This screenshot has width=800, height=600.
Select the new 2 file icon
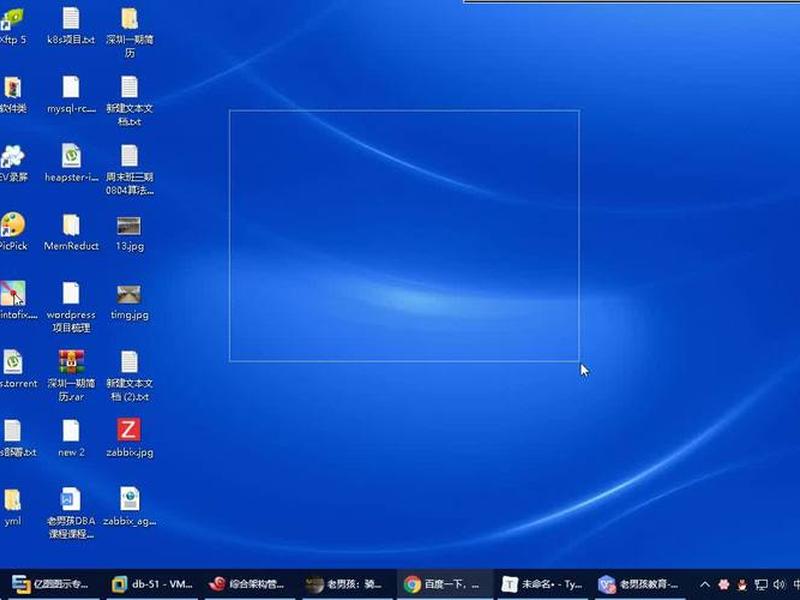pos(71,431)
